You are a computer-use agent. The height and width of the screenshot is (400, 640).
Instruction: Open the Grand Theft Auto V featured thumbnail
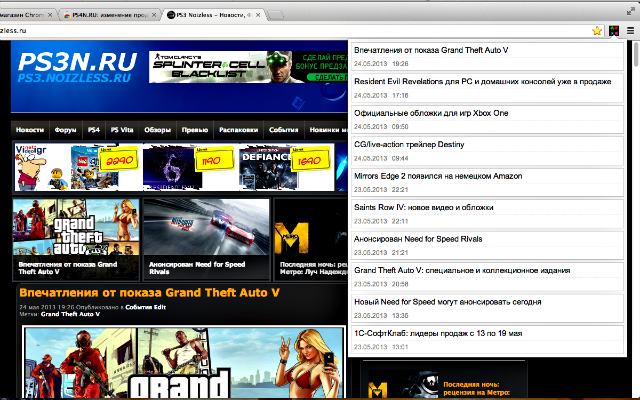(x=74, y=236)
